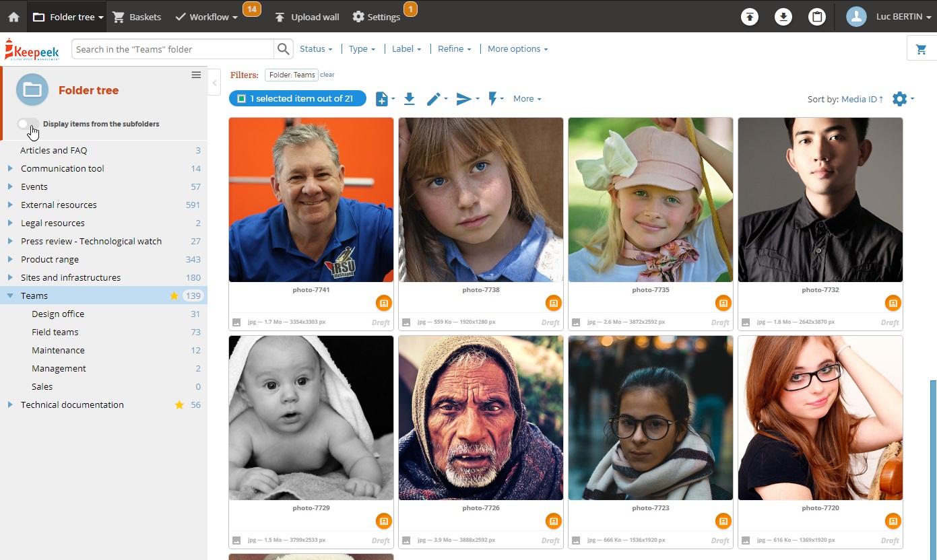Click the search magnifier icon
937x560 pixels.
pyautogui.click(x=284, y=49)
